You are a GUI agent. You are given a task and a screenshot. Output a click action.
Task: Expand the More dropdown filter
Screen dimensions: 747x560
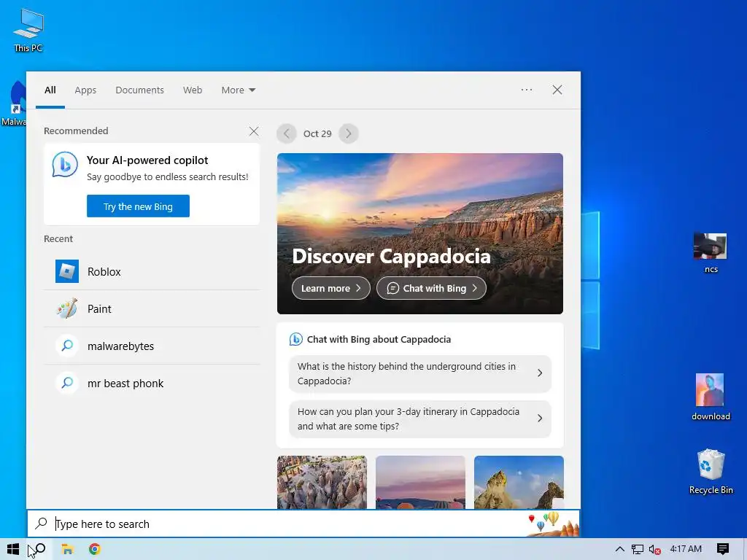pos(239,90)
